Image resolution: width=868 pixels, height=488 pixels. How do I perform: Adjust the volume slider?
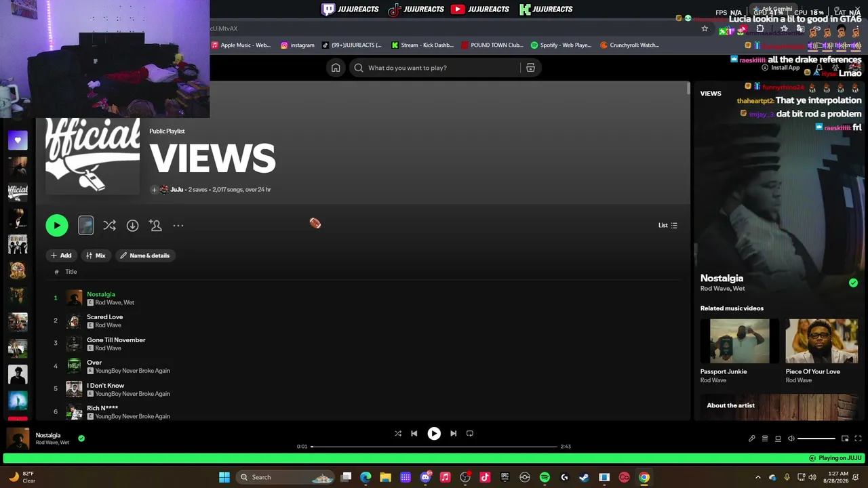[816, 439]
